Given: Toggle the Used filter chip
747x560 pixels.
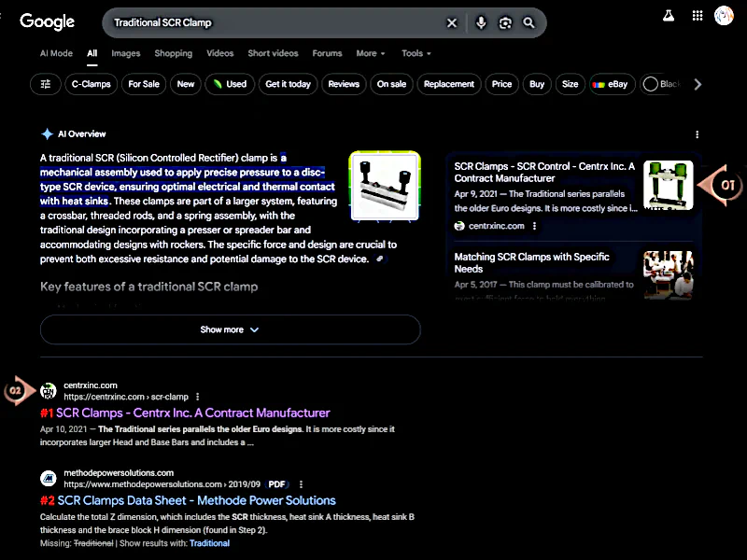Looking at the screenshot, I should pyautogui.click(x=229, y=84).
